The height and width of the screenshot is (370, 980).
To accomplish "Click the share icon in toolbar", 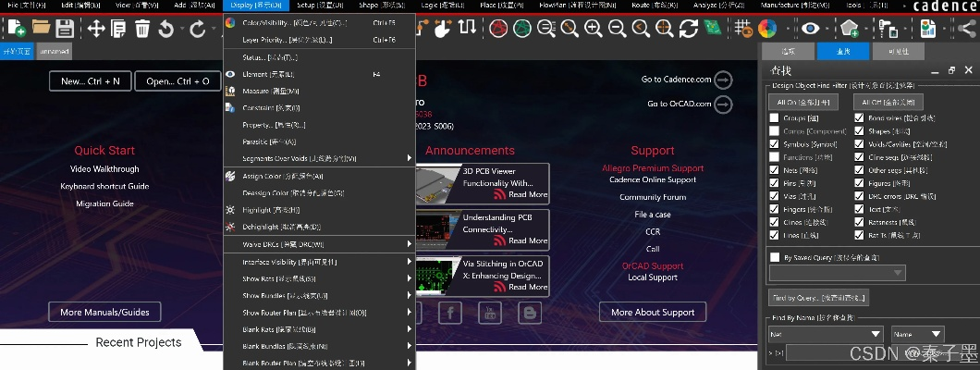I will pos(966,28).
